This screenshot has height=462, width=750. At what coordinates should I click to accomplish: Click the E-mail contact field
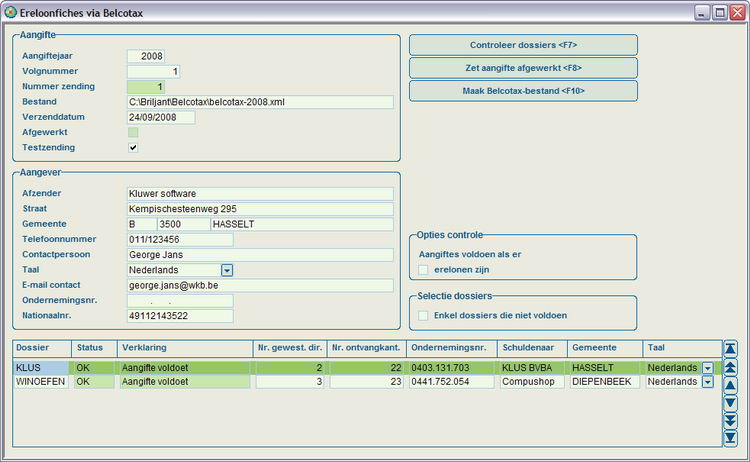(260, 286)
